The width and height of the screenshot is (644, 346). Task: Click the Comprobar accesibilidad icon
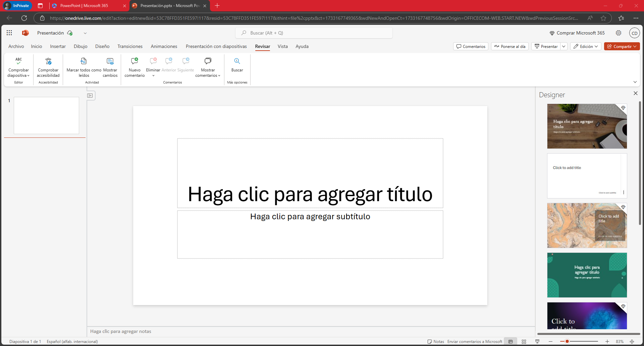(48, 61)
